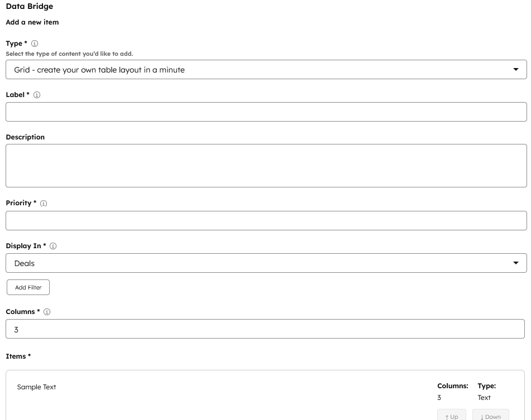Click the Description field label
This screenshot has height=420, width=531.
25,137
